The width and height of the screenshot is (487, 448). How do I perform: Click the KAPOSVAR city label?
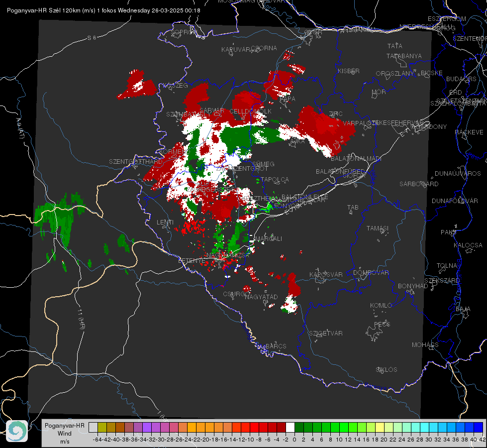326,274
